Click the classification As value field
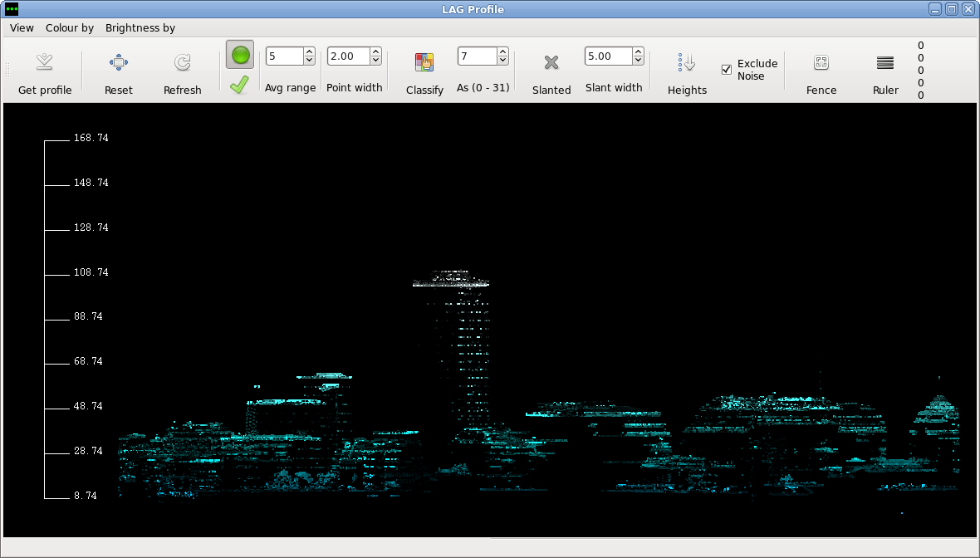 (478, 56)
